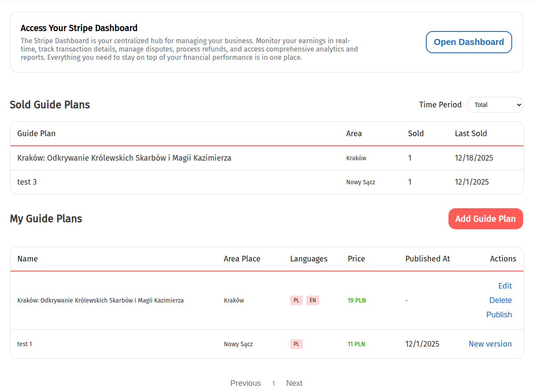This screenshot has width=534, height=392.
Task: Click the 19 PLN price value
Action: (356, 300)
